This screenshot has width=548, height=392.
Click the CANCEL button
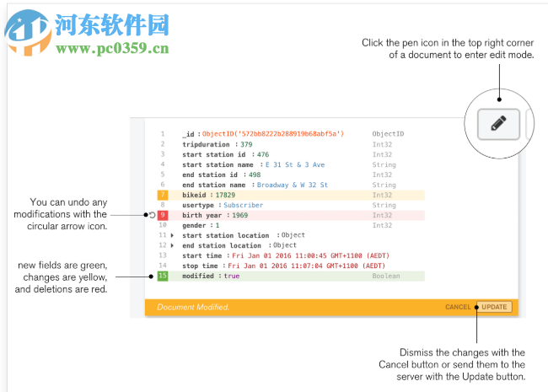(x=458, y=307)
